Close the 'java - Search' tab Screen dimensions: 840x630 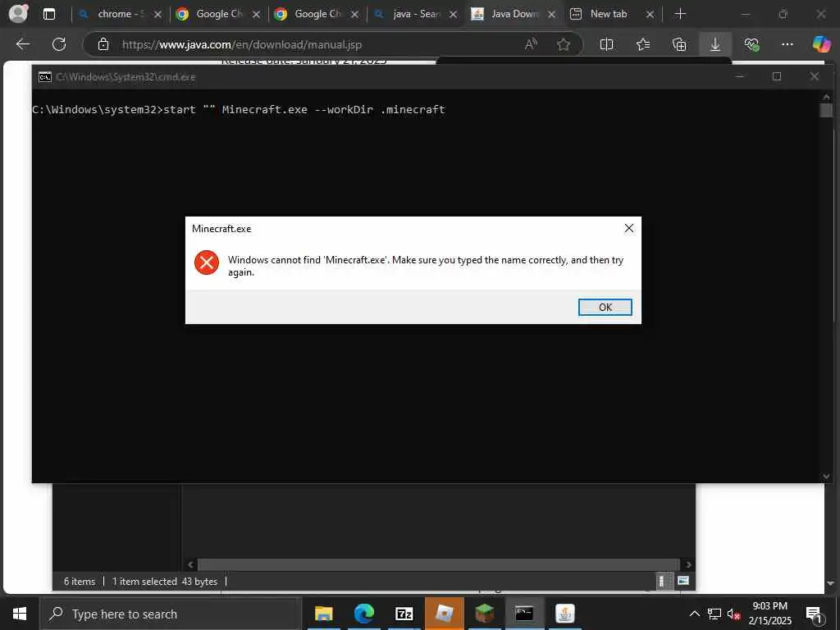pyautogui.click(x=453, y=15)
